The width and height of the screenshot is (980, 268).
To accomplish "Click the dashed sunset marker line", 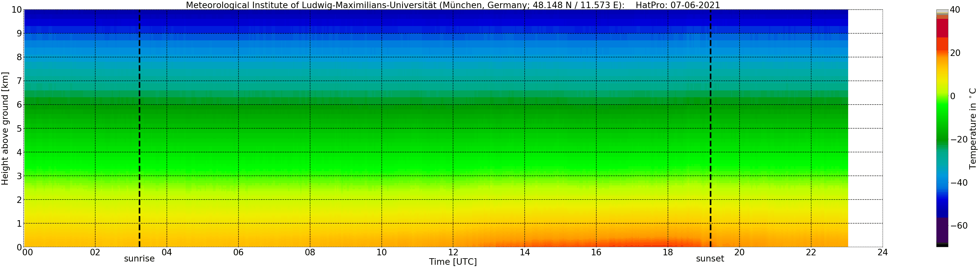I will coord(710,128).
